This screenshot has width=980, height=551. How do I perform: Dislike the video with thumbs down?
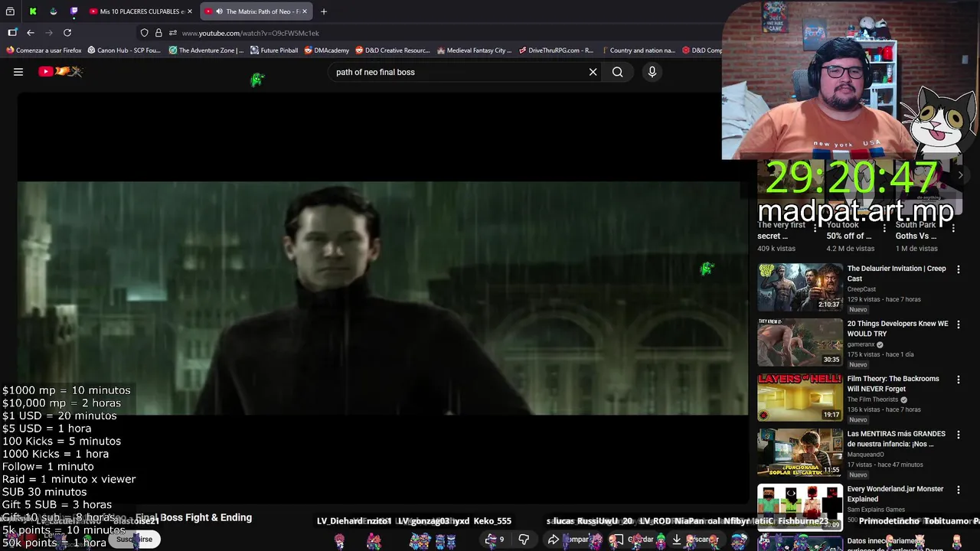pos(524,540)
